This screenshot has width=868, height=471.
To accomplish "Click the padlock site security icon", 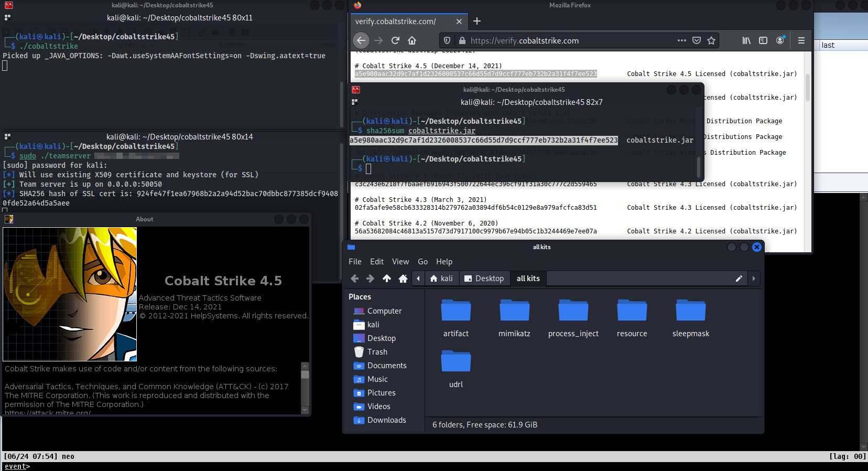I will [x=462, y=40].
